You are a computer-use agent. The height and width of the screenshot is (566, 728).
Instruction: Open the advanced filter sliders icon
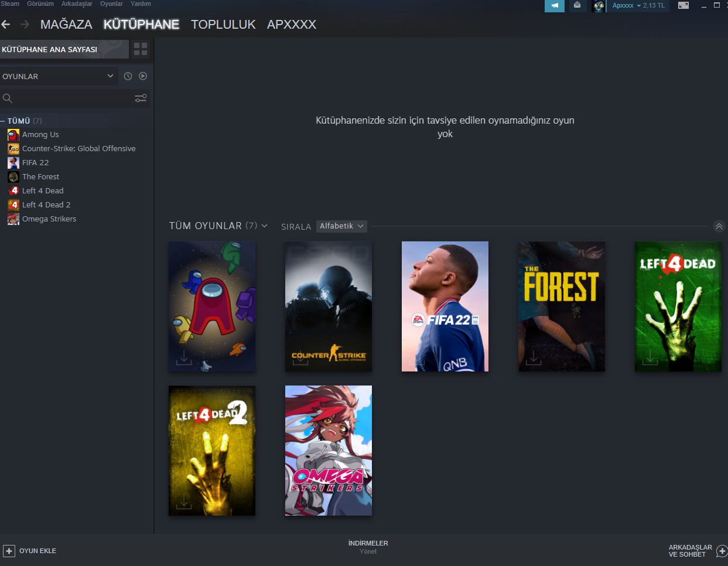click(141, 98)
